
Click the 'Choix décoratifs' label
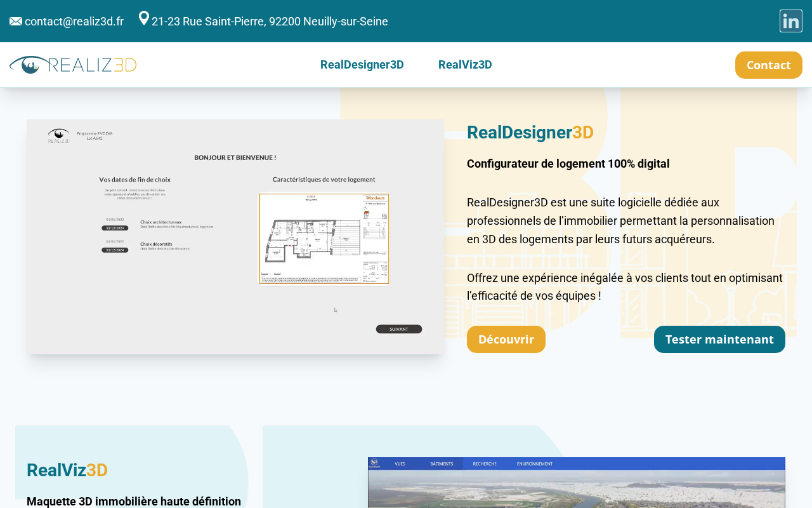click(156, 244)
